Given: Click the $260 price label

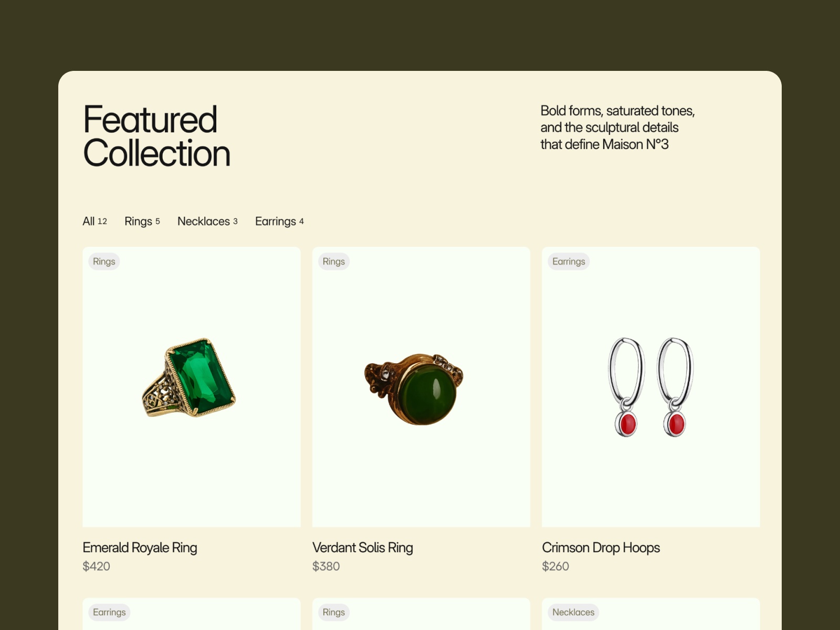Looking at the screenshot, I should click(x=555, y=566).
